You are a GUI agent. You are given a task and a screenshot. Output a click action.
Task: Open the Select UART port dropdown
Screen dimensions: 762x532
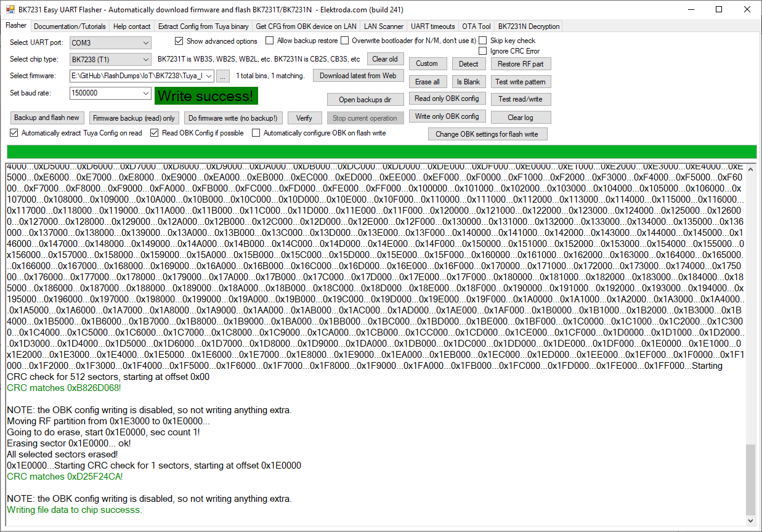click(110, 43)
